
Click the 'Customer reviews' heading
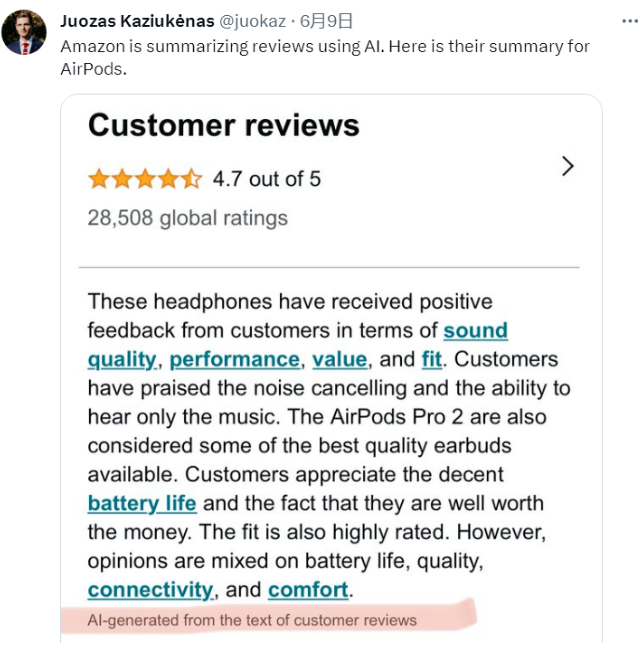click(223, 126)
